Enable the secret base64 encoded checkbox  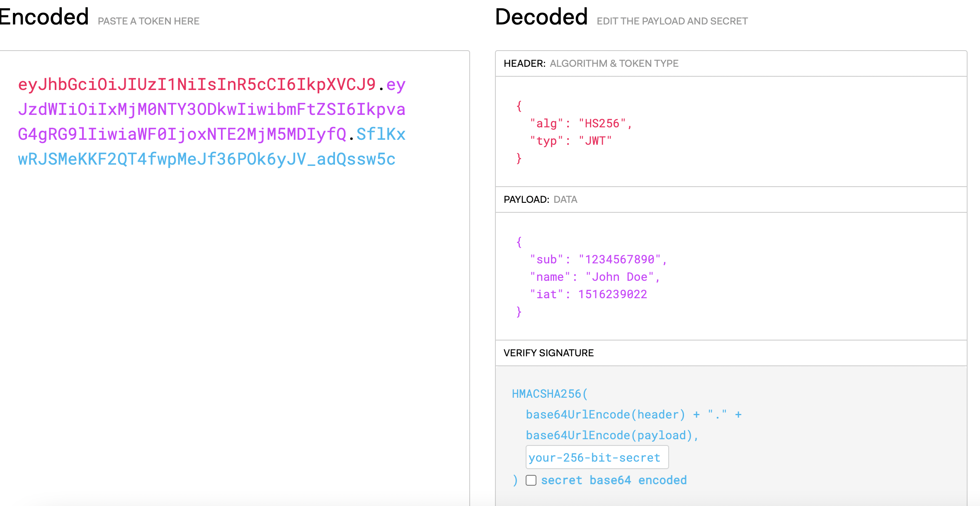coord(531,480)
